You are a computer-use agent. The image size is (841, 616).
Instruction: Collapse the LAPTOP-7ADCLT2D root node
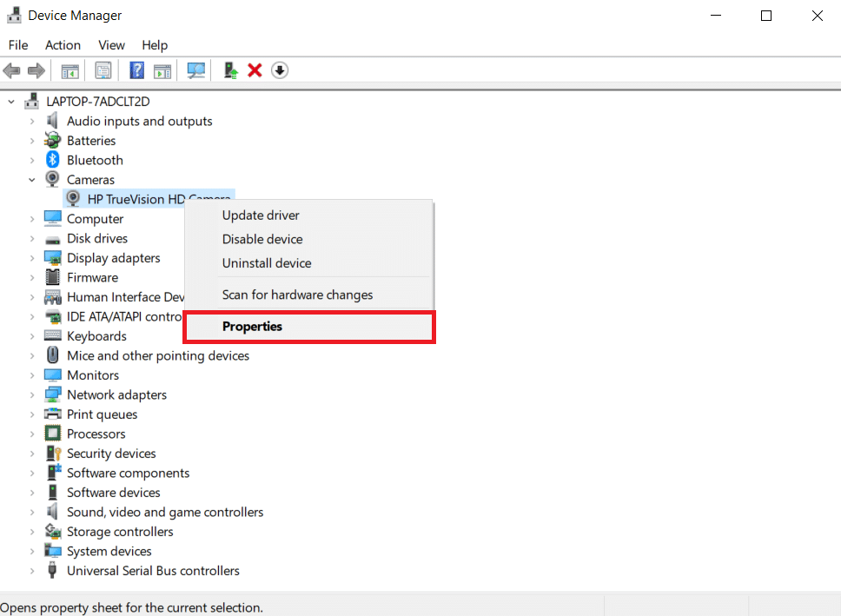(10, 102)
